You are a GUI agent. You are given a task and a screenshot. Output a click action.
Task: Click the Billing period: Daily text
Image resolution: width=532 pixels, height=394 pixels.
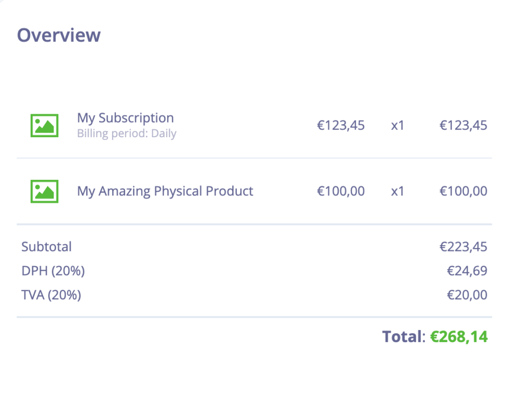[x=127, y=134]
